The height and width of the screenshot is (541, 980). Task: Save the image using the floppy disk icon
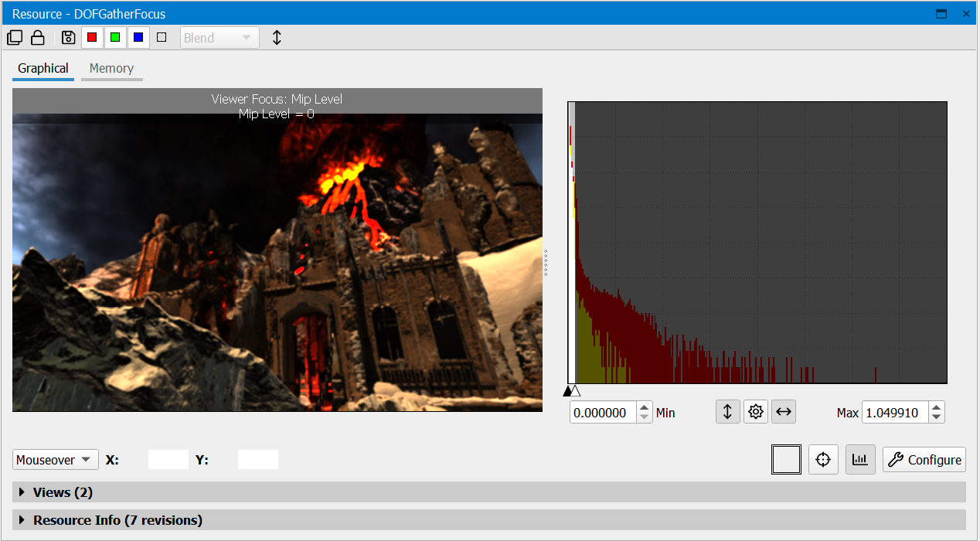coord(68,37)
